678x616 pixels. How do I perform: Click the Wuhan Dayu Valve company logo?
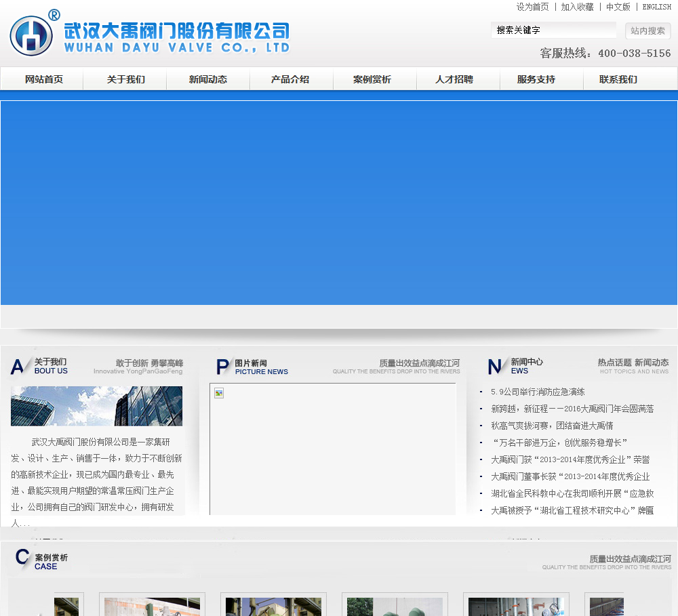pyautogui.click(x=150, y=34)
